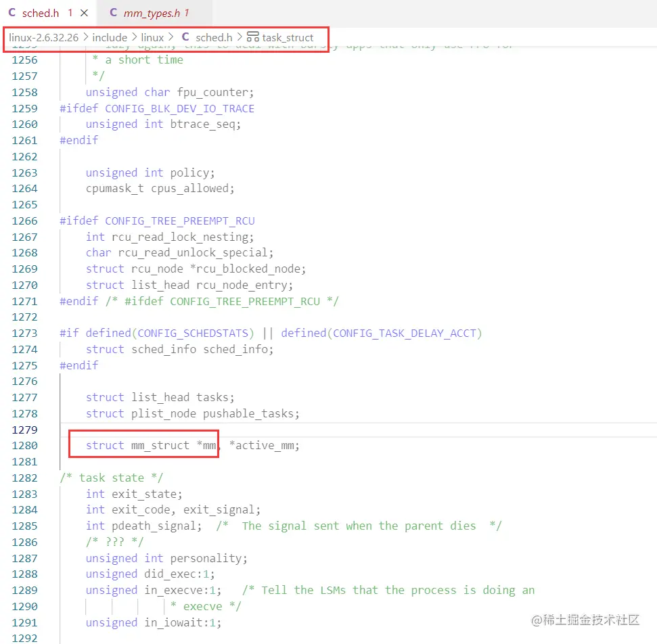Click 'CONFIG_SCHEDSTATS' macro text

coord(193,333)
